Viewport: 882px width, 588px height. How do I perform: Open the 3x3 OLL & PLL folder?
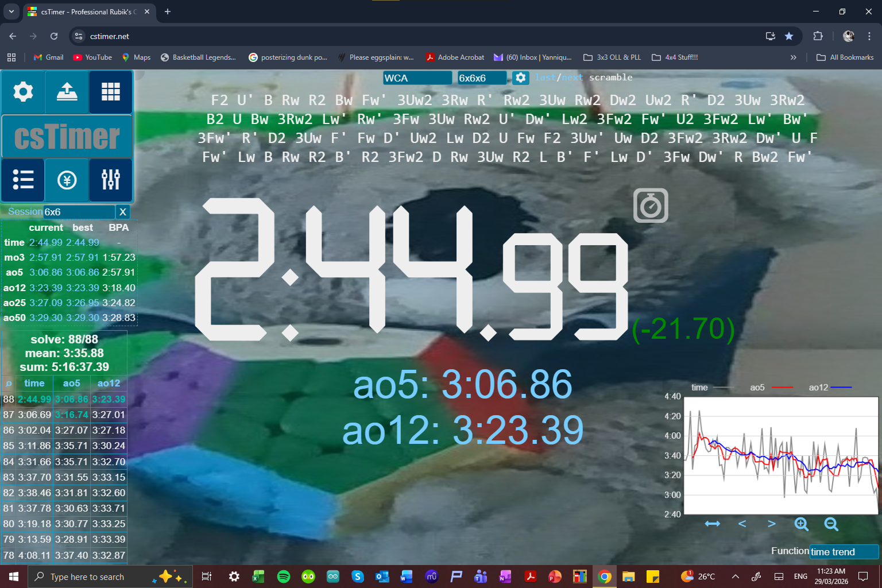click(x=612, y=57)
